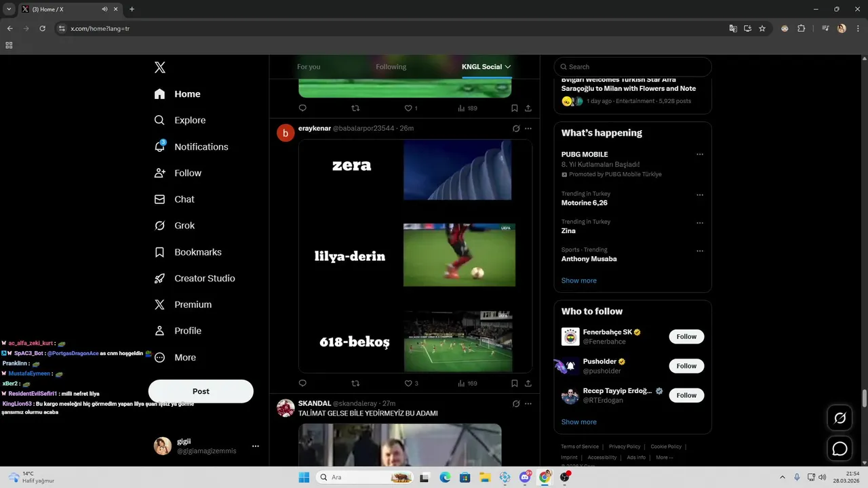Repost the eraykenar post
Screen dimensions: 868x488
point(355,383)
